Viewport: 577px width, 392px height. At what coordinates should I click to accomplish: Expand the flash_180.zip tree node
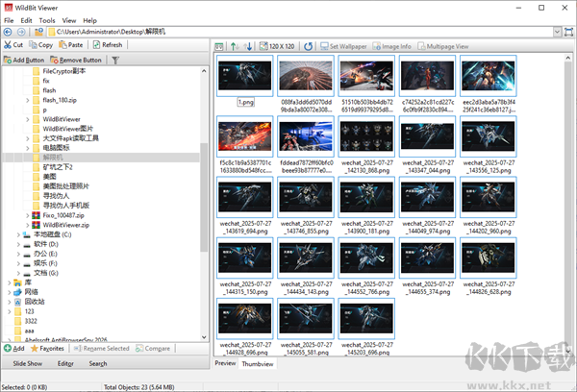pos(27,100)
